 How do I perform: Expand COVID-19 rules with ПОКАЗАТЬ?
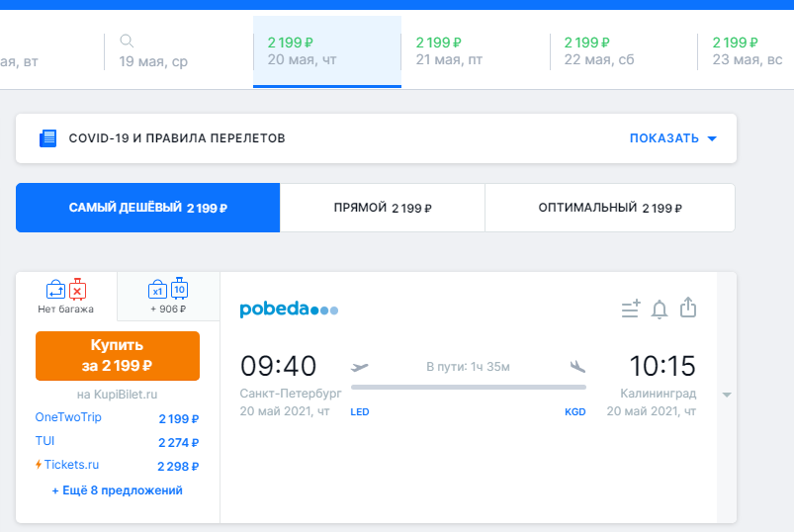672,138
